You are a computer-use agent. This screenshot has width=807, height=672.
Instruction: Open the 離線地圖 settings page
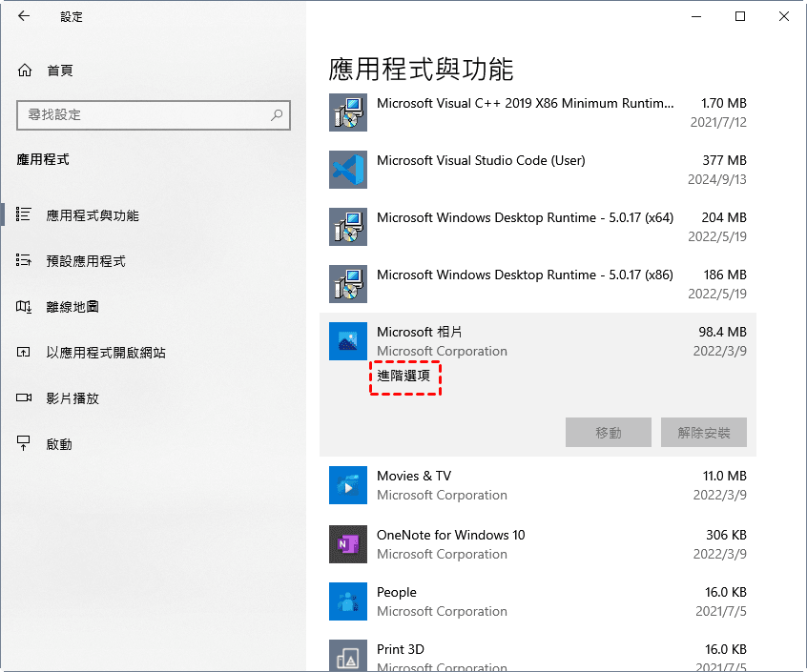(x=154, y=307)
